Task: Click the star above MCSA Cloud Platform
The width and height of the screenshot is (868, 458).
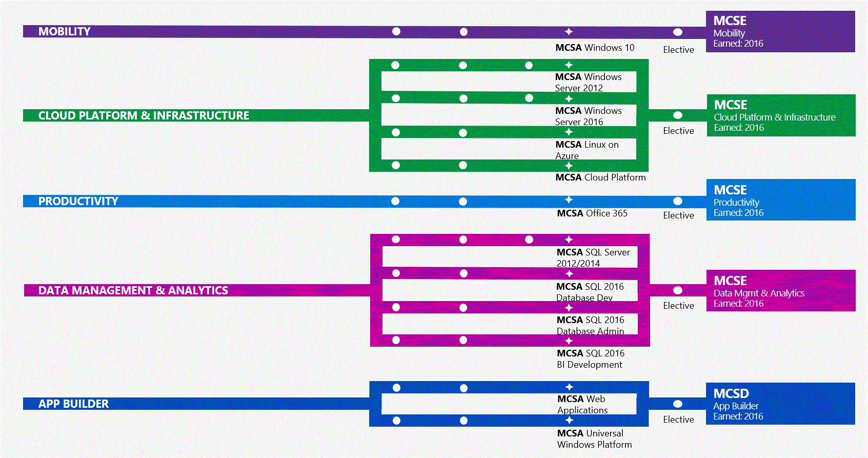Action: pyautogui.click(x=569, y=166)
